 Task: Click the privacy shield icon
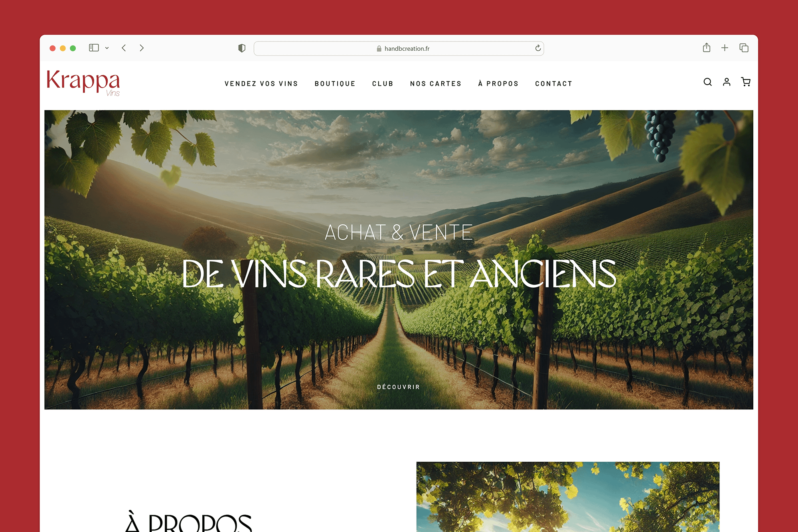pos(242,48)
